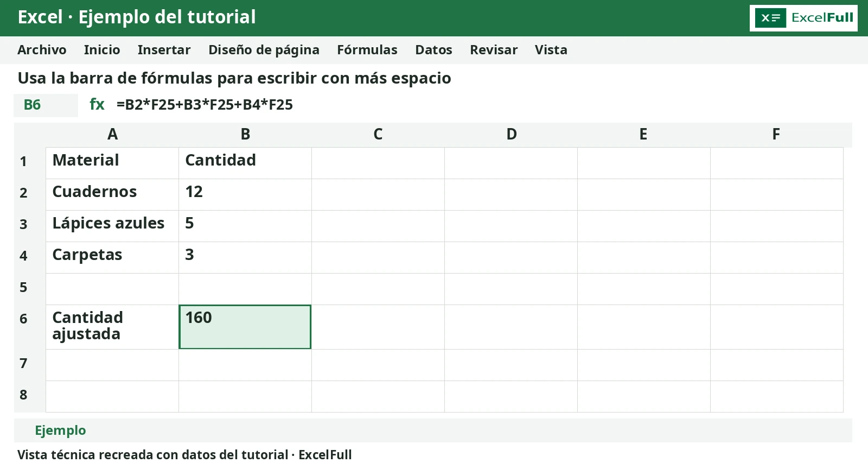Click the Name Box showing B6

pos(46,105)
